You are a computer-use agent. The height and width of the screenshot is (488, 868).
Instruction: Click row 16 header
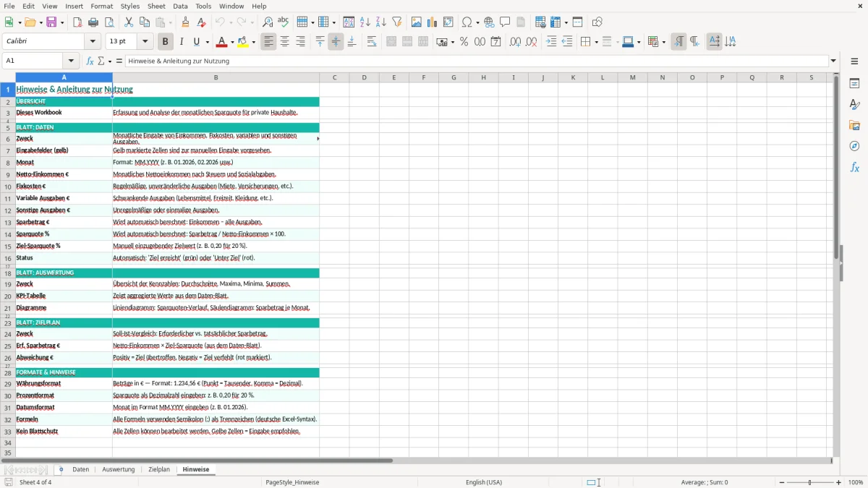click(8, 258)
